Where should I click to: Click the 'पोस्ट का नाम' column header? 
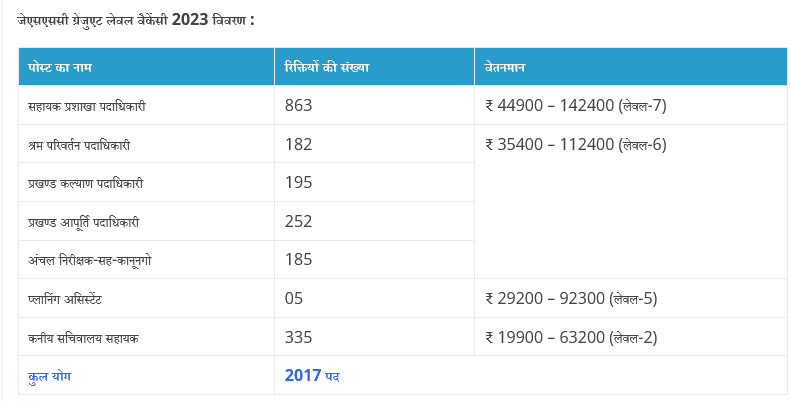pyautogui.click(x=62, y=68)
